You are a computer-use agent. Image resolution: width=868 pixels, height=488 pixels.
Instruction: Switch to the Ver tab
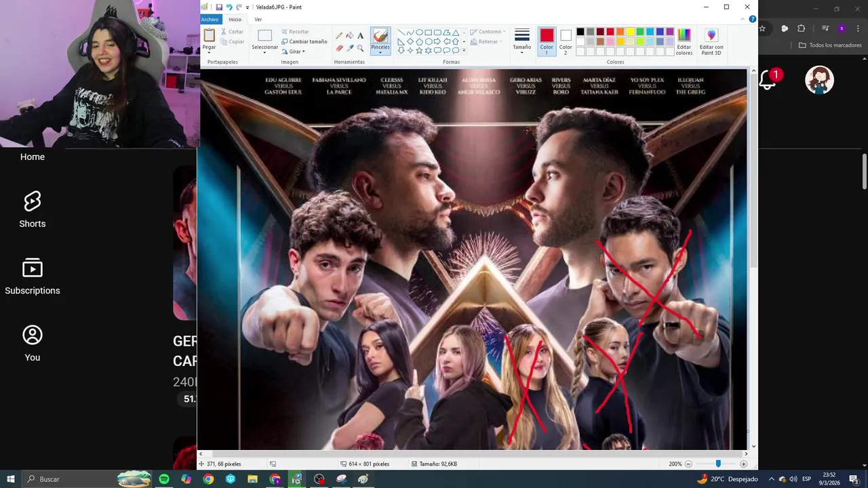[x=258, y=20]
